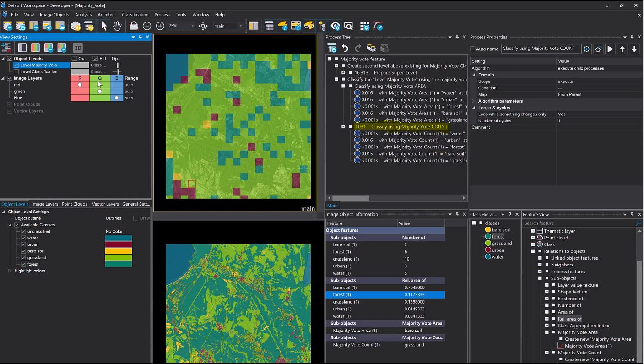The image size is (644, 364).
Task: Click the zoom in plus icon
Action: tap(160, 26)
